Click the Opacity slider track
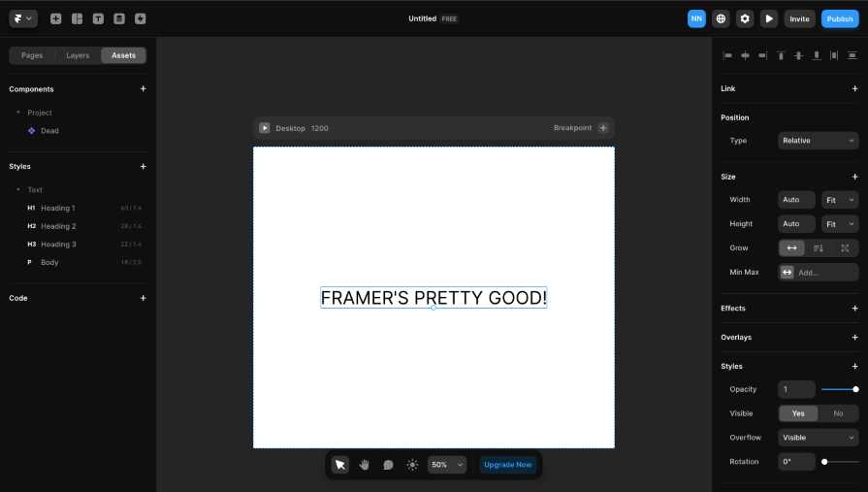The height and width of the screenshot is (492, 868). (x=838, y=389)
